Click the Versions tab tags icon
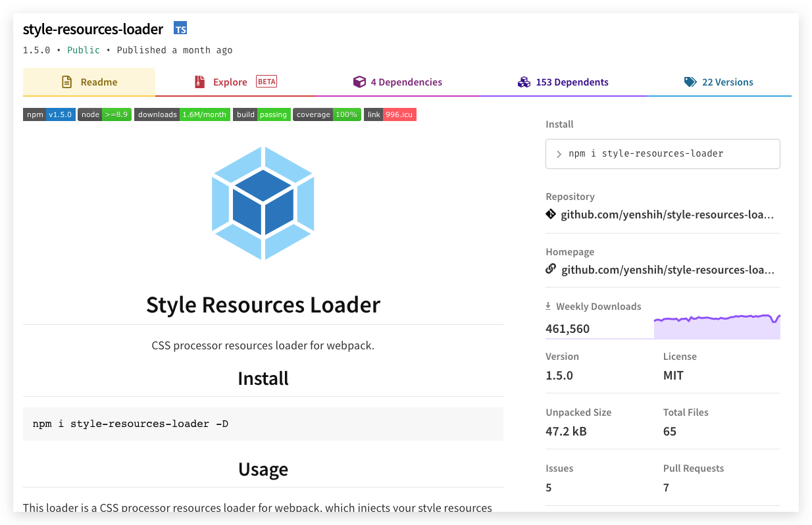 tap(690, 82)
